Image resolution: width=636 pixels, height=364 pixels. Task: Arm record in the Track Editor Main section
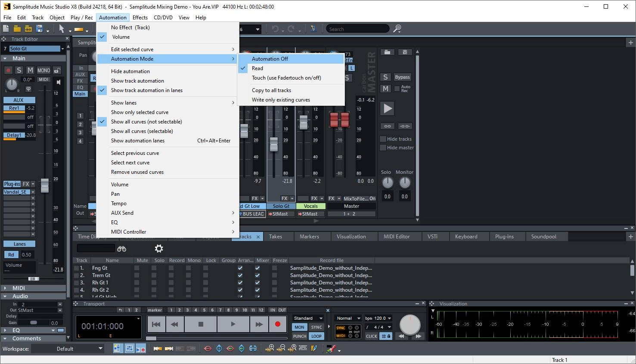(x=8, y=70)
